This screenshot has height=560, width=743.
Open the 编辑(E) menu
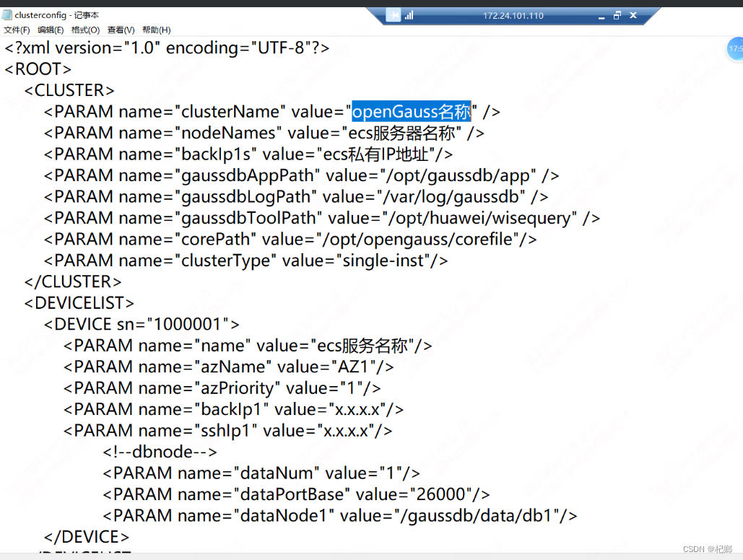[x=51, y=30]
